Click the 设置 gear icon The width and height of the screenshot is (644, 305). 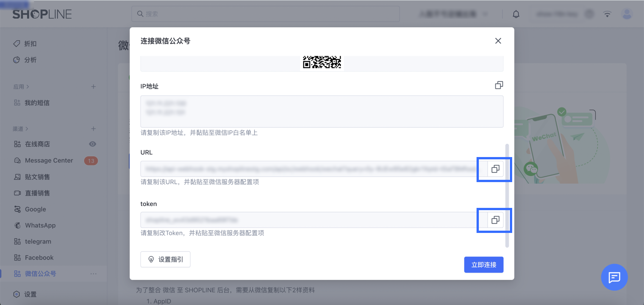point(17,294)
